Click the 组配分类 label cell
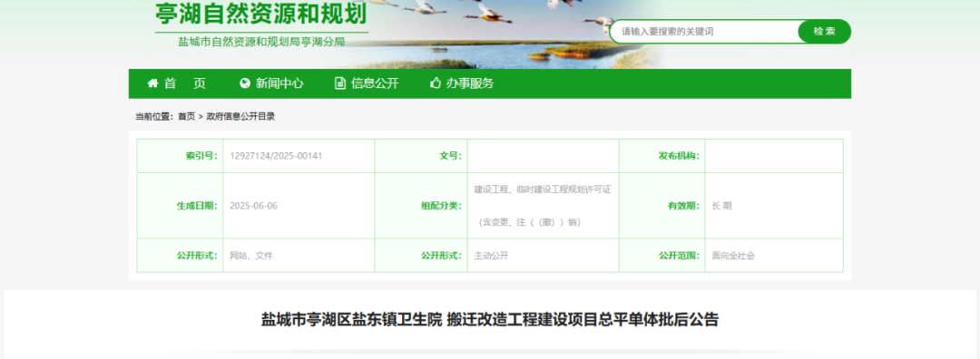 point(421,206)
